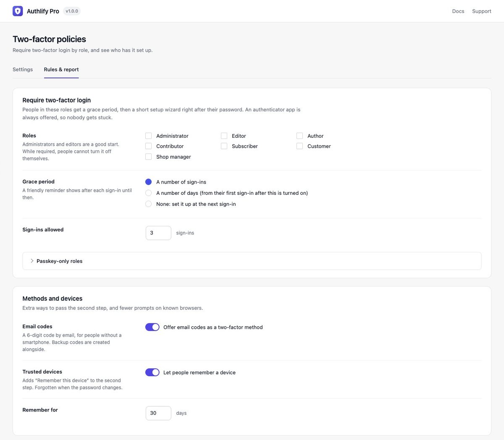This screenshot has width=504, height=440.
Task: Open the Docs link
Action: pyautogui.click(x=458, y=11)
